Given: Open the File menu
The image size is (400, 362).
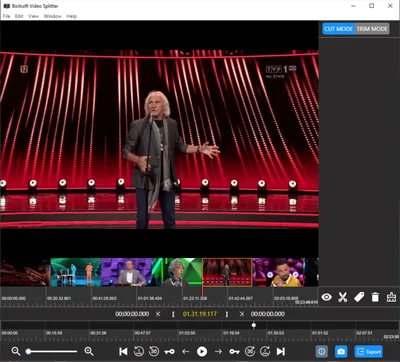Looking at the screenshot, I should point(6,16).
